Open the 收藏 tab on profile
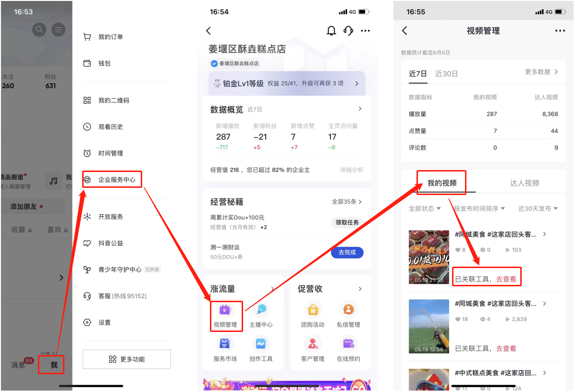Image resolution: width=575 pixels, height=392 pixels. point(21,230)
